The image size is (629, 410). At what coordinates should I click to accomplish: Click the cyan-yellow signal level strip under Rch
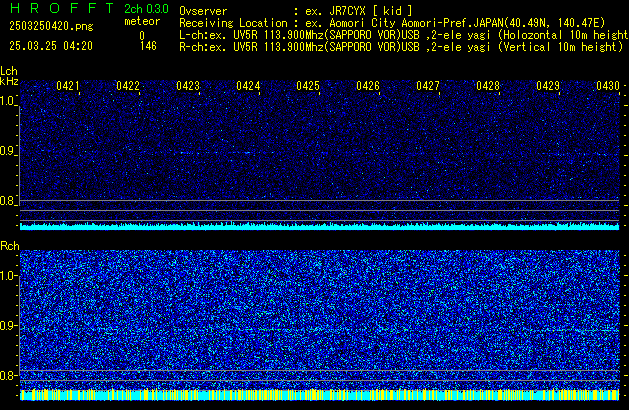320,395
